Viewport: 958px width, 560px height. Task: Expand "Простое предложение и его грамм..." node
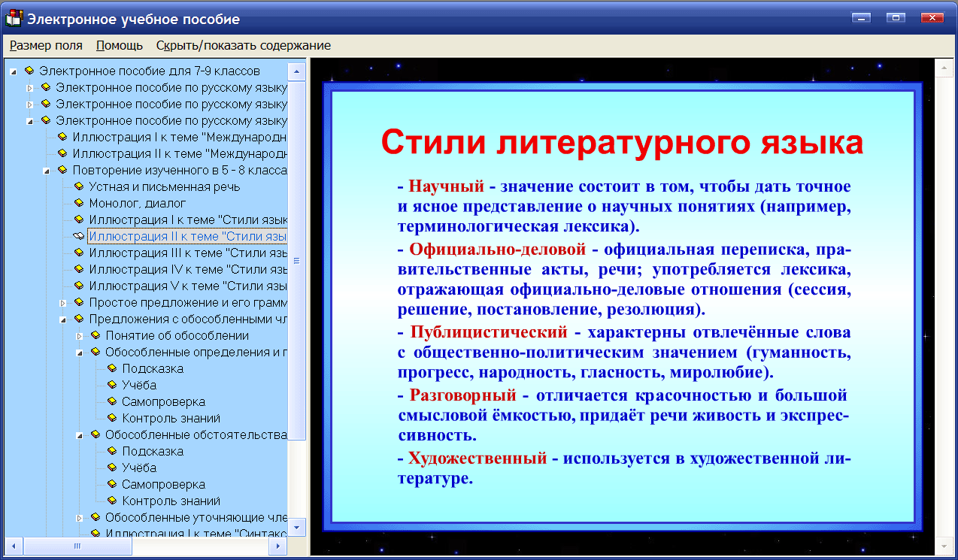pos(62,302)
